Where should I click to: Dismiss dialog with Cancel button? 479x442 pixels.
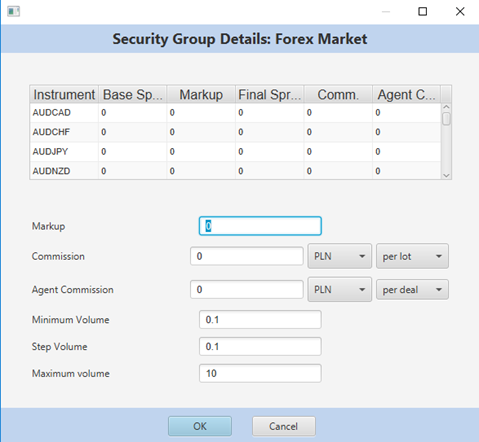(283, 426)
